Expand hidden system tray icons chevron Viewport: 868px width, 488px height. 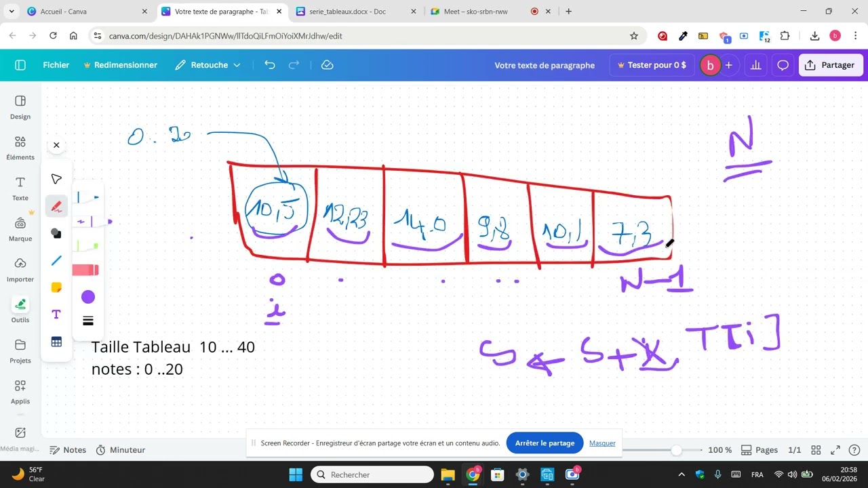tap(682, 474)
